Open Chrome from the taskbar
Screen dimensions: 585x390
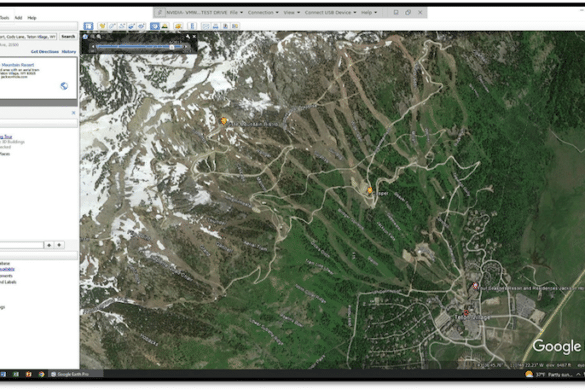pos(41,374)
